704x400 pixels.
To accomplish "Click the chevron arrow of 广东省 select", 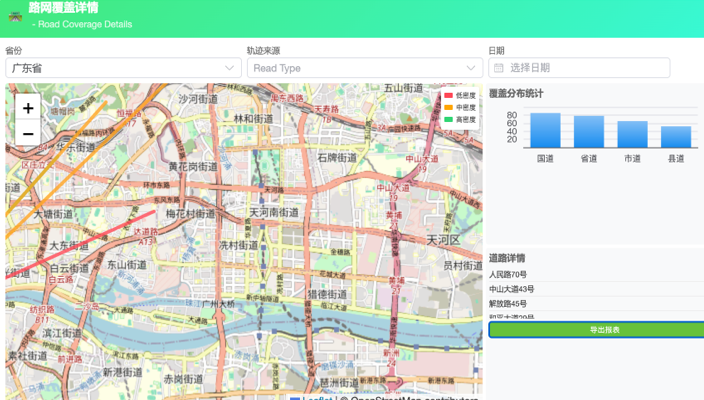I will (x=229, y=68).
